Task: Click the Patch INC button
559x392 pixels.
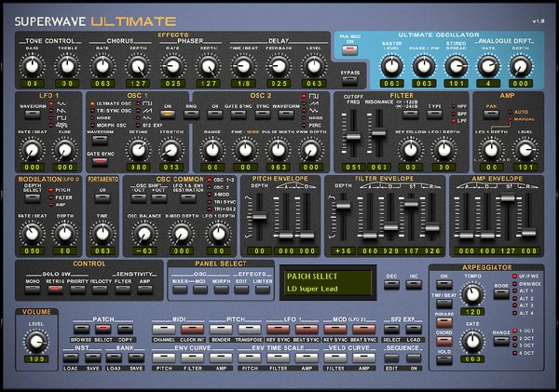Action: click(x=414, y=284)
